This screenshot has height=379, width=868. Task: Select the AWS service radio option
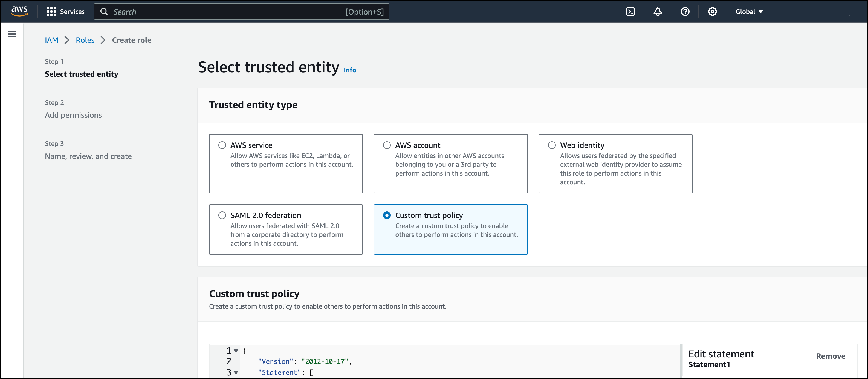(222, 145)
